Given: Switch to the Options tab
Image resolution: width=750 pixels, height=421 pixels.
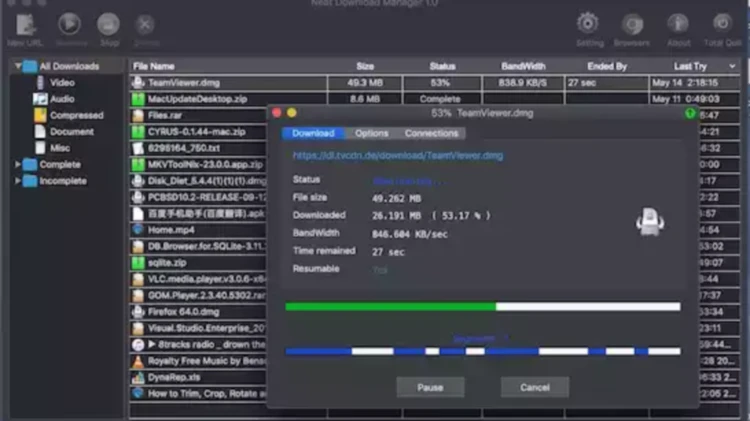Looking at the screenshot, I should 371,133.
